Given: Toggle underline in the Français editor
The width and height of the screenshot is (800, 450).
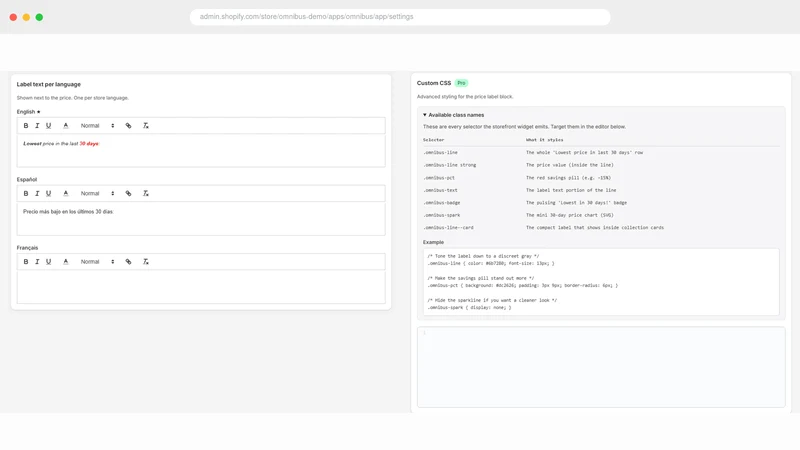Looking at the screenshot, I should [x=48, y=262].
